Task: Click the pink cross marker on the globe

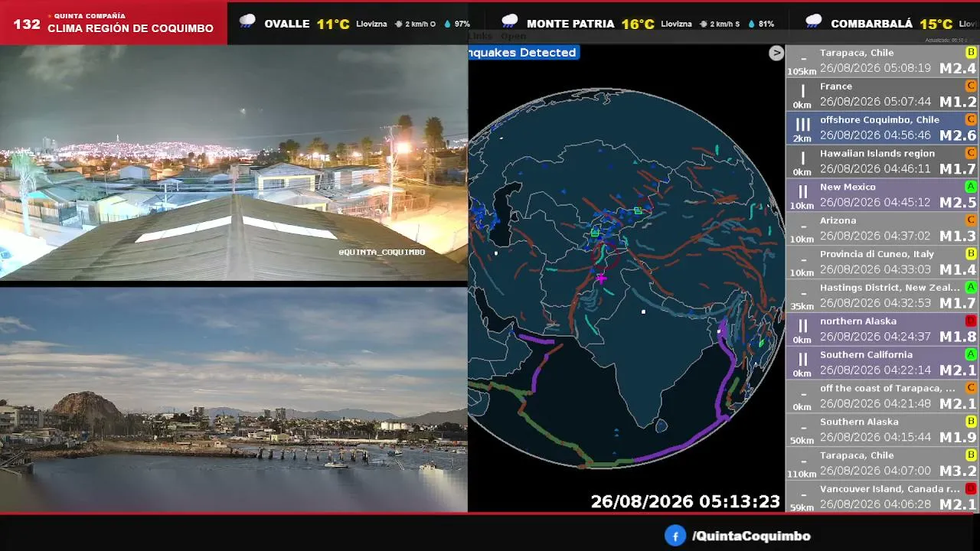Action: coord(601,279)
